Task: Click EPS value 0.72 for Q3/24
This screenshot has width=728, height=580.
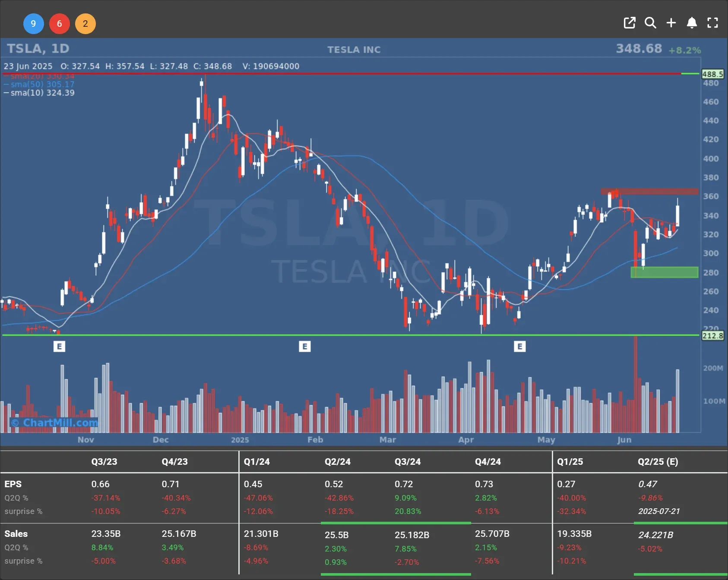Action: pyautogui.click(x=404, y=484)
